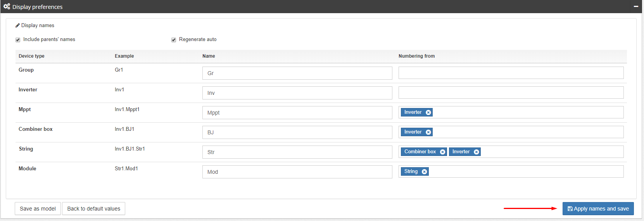Click the Inv1.BJ1 example text

click(x=124, y=129)
